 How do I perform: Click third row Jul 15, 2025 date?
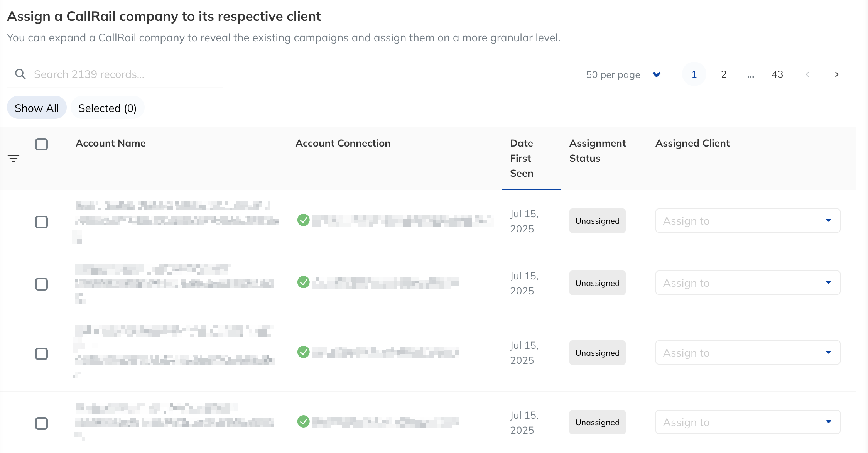pos(524,353)
